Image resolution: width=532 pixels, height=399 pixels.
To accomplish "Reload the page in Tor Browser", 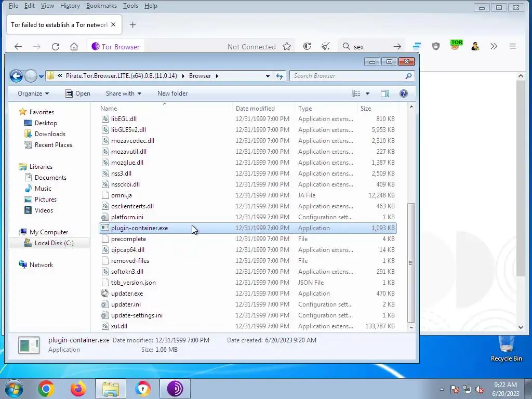I will [56, 46].
